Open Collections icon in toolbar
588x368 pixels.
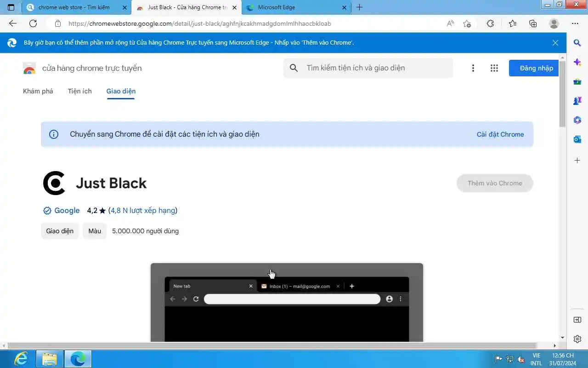coord(533,23)
